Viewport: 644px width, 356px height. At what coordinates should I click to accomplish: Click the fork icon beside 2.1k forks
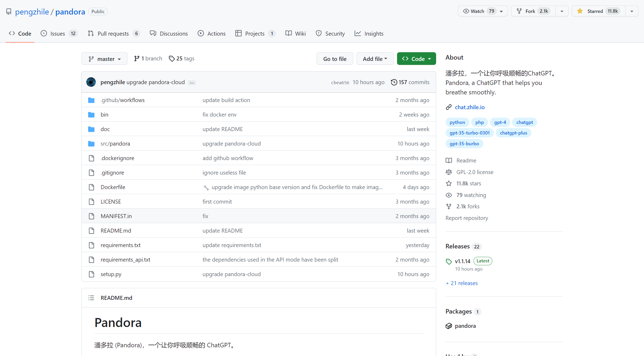point(449,206)
